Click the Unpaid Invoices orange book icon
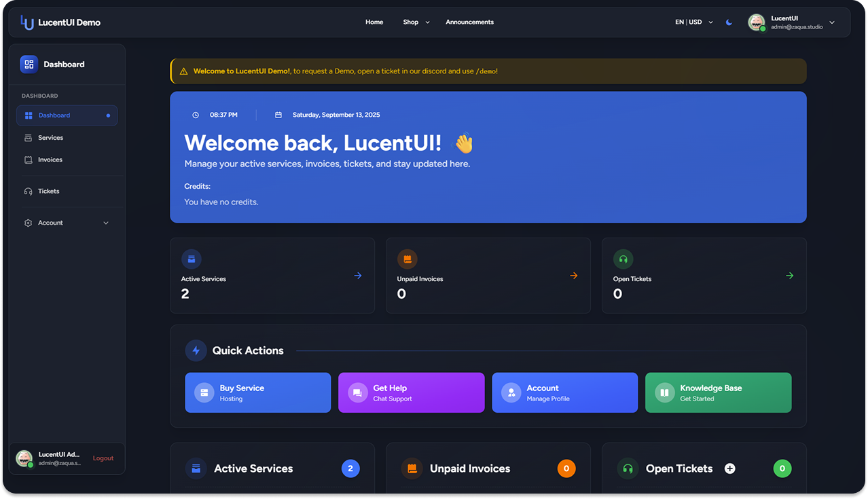 pyautogui.click(x=407, y=259)
